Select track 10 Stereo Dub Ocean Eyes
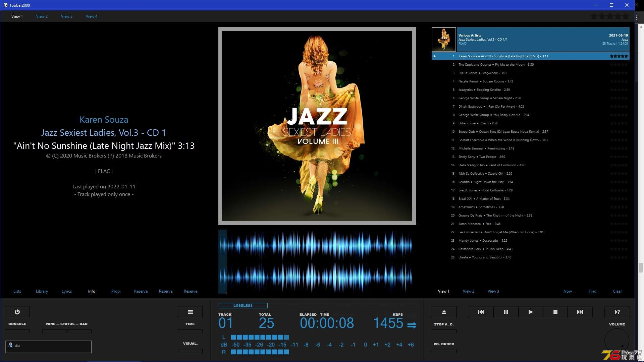 530,131
